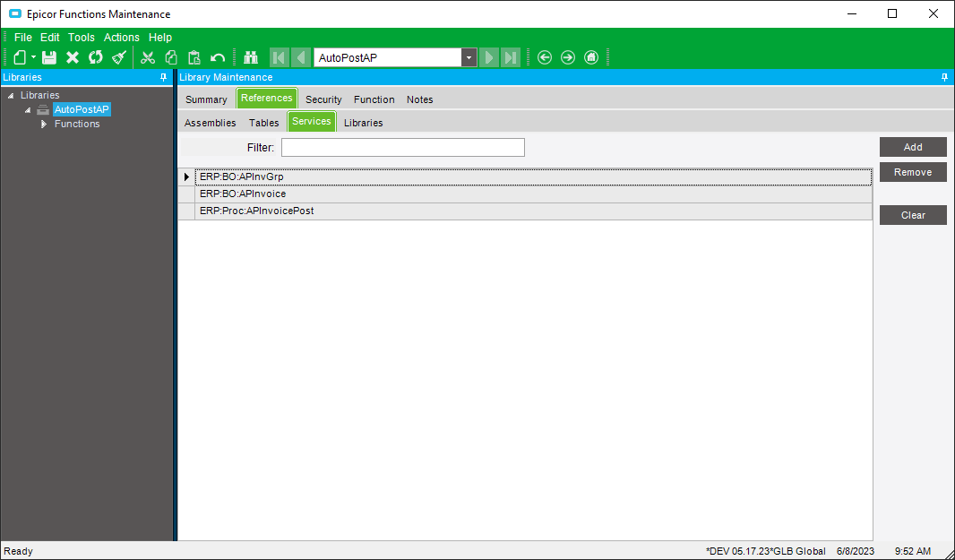
Task: Switch to the Assemblies sub-tab
Action: 211,123
